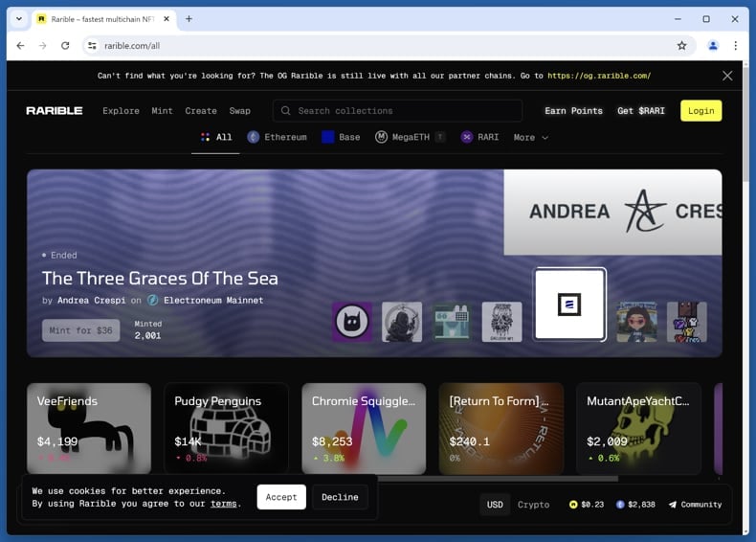Select the teal robot collection thumbnail

point(452,322)
